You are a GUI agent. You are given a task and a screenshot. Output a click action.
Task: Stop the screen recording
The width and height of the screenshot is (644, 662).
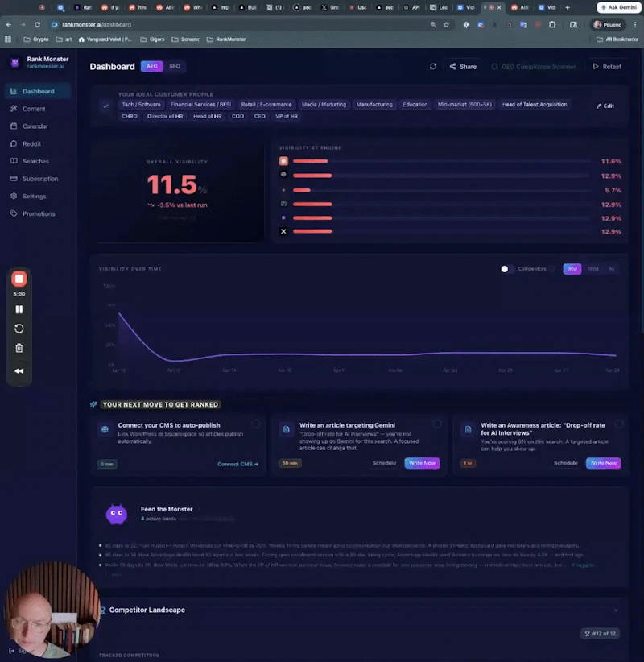[19, 279]
